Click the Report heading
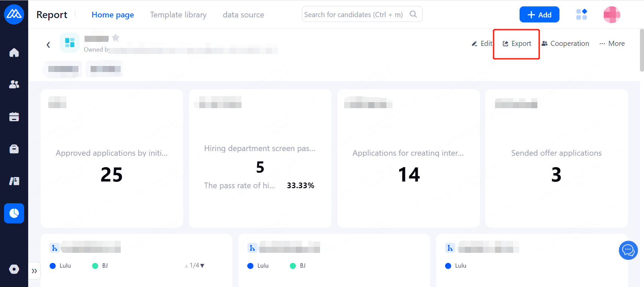Image resolution: width=644 pixels, height=287 pixels. click(52, 15)
